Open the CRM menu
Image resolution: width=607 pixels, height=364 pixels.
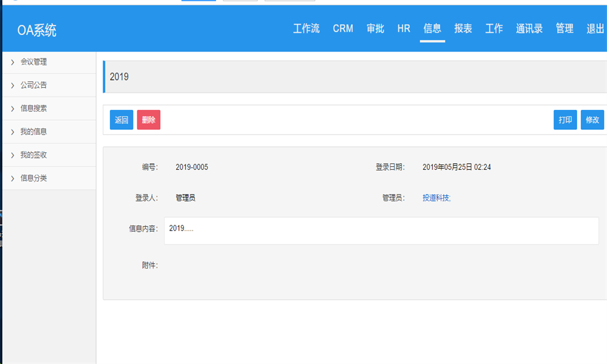click(x=343, y=29)
